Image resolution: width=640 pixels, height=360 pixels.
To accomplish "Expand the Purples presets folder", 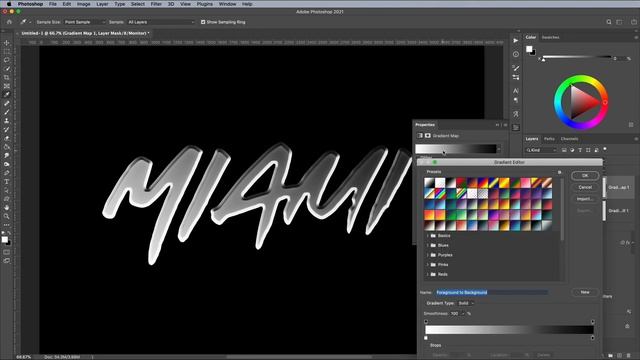I will click(x=427, y=255).
